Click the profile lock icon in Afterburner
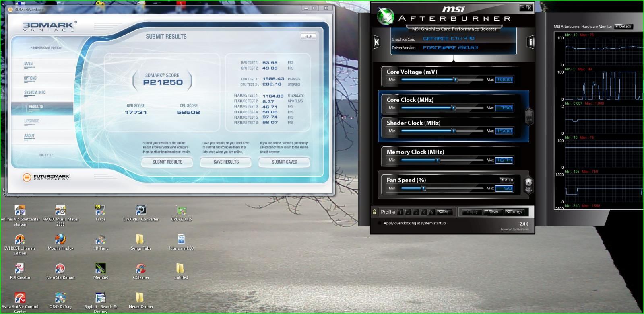This screenshot has height=314, width=644. [x=375, y=212]
